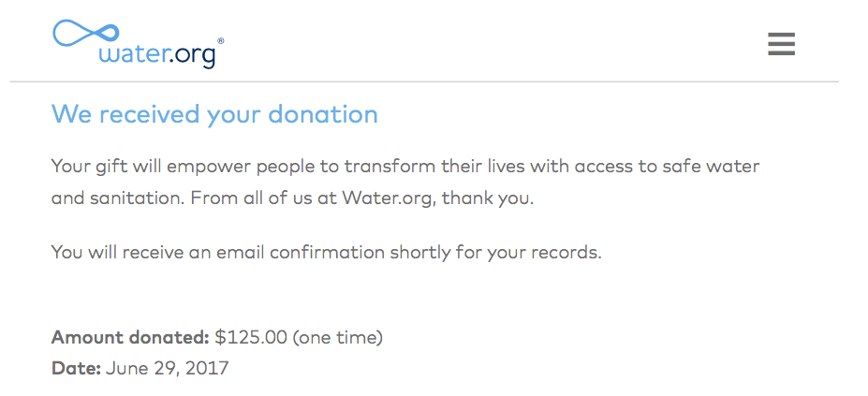Click the 'We received your donation' heading

[x=214, y=114]
